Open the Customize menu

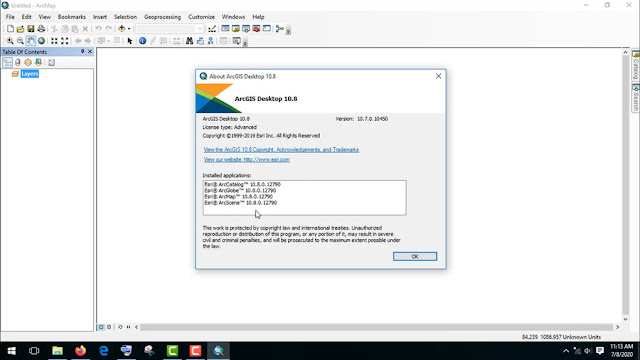point(201,17)
